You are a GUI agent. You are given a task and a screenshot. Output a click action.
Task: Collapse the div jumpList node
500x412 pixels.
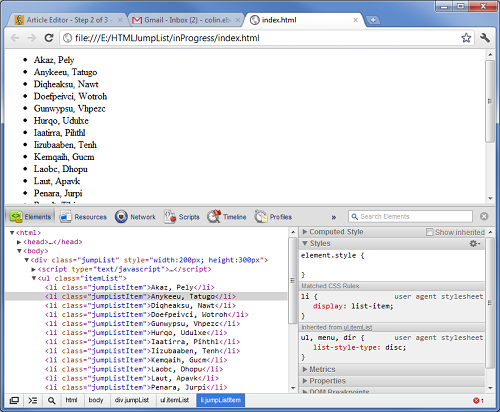click(x=26, y=260)
